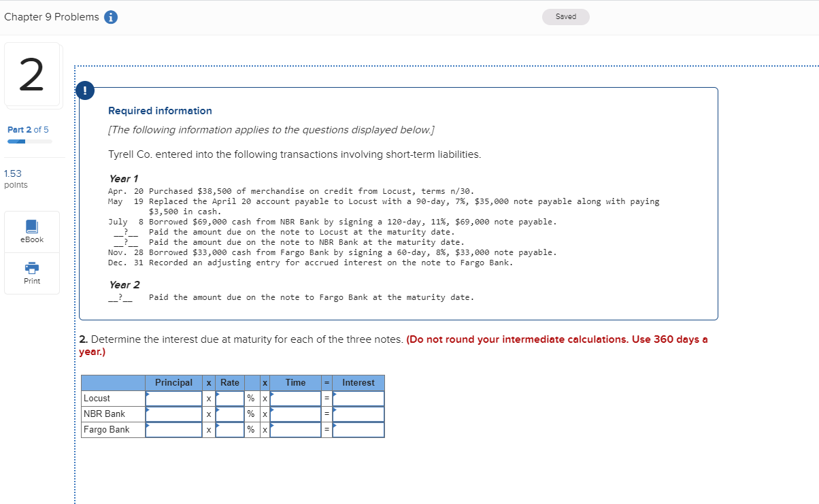Image resolution: width=819 pixels, height=504 pixels.
Task: Click the July 8 NBR Bank transaction line
Action: coord(332,222)
